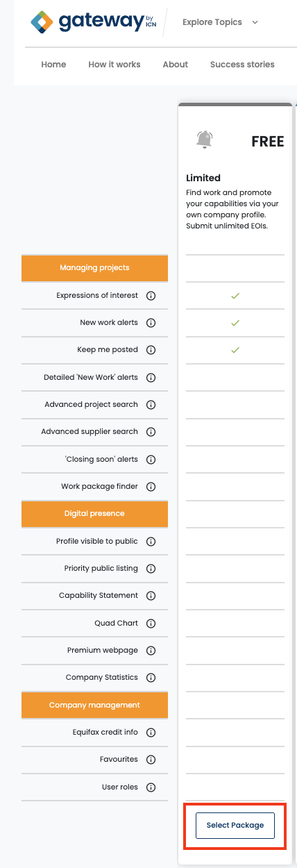Navigate to the About page
297x868 pixels.
tap(176, 65)
